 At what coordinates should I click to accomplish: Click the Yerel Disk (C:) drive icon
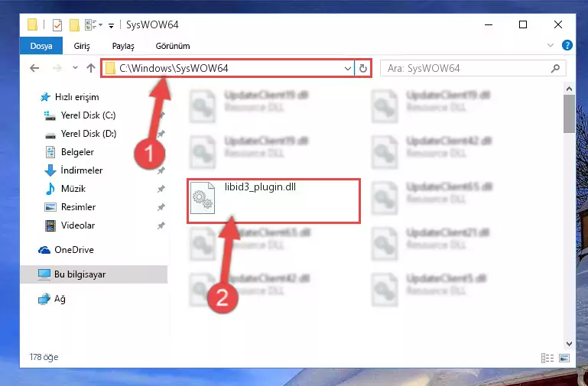click(50, 116)
